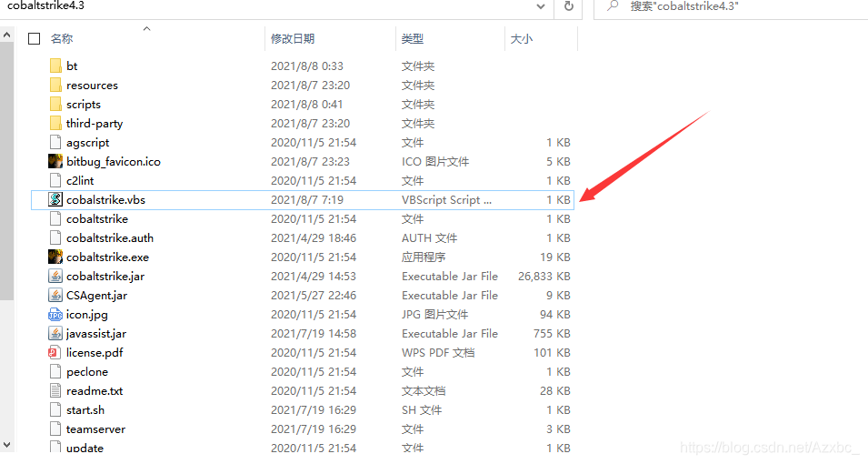
Task: Select the scripts folder name
Action: click(x=84, y=105)
